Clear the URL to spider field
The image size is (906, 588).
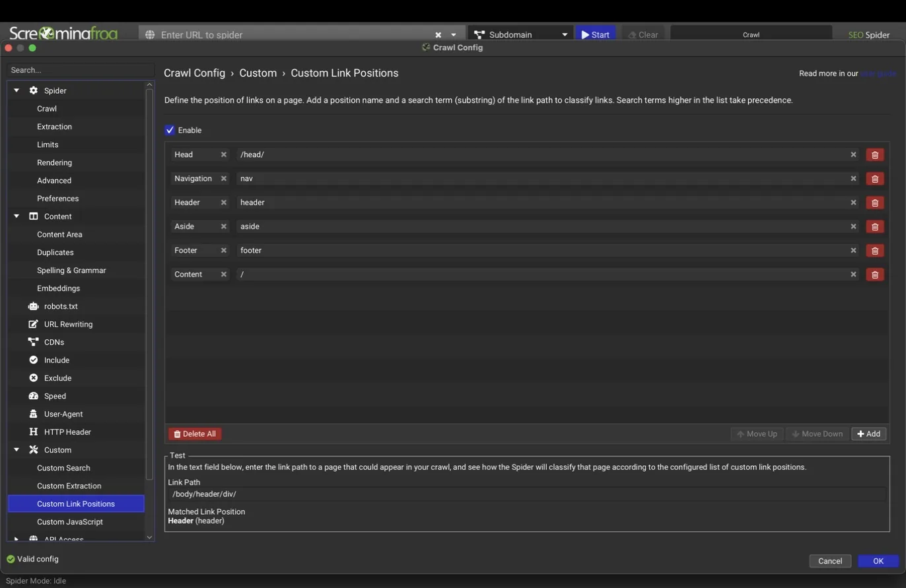[x=438, y=34]
